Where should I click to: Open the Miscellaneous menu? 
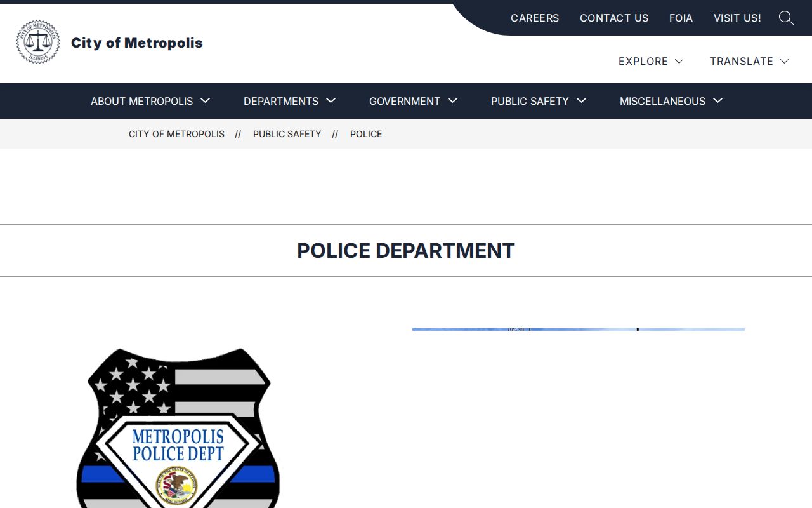(662, 101)
